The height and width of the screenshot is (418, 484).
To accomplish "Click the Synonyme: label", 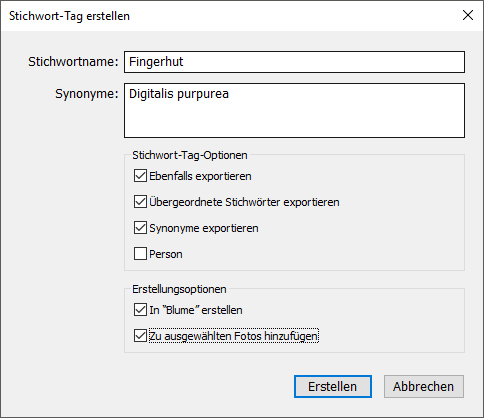I will click(x=87, y=94).
